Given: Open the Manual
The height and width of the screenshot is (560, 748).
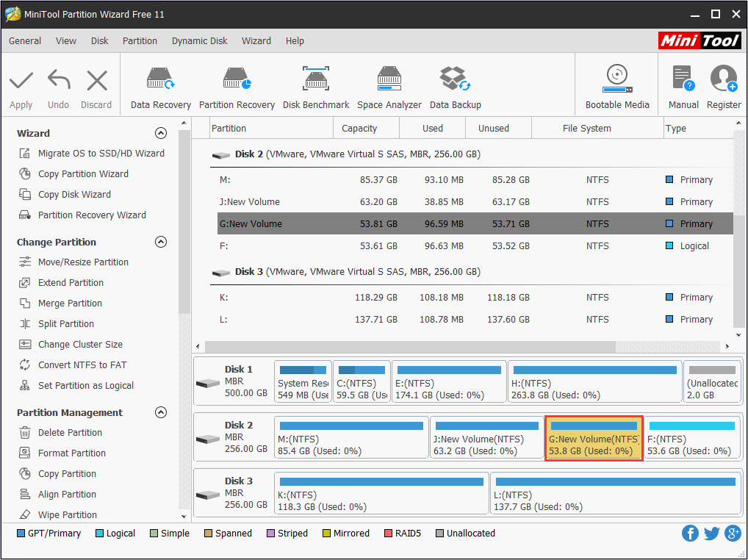Looking at the screenshot, I should [x=683, y=85].
